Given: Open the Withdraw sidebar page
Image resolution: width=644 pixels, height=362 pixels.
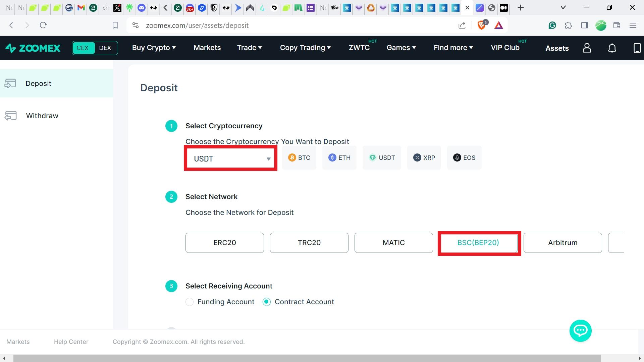Looking at the screenshot, I should [56, 116].
